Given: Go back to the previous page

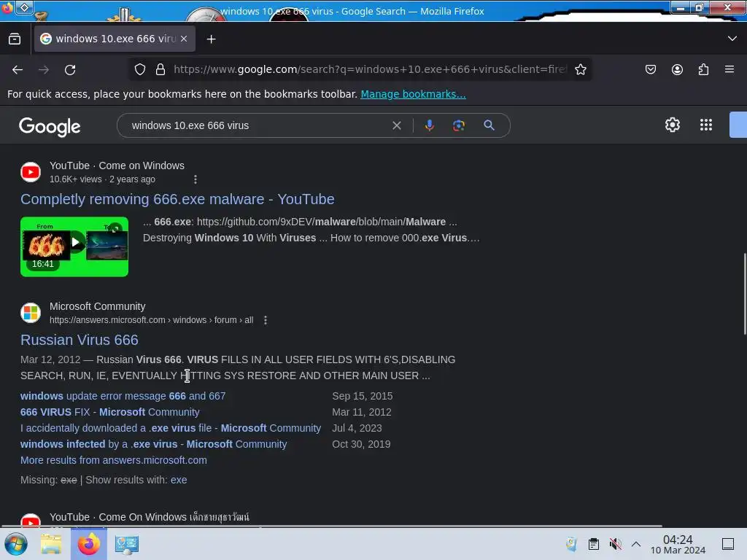Looking at the screenshot, I should coord(18,70).
